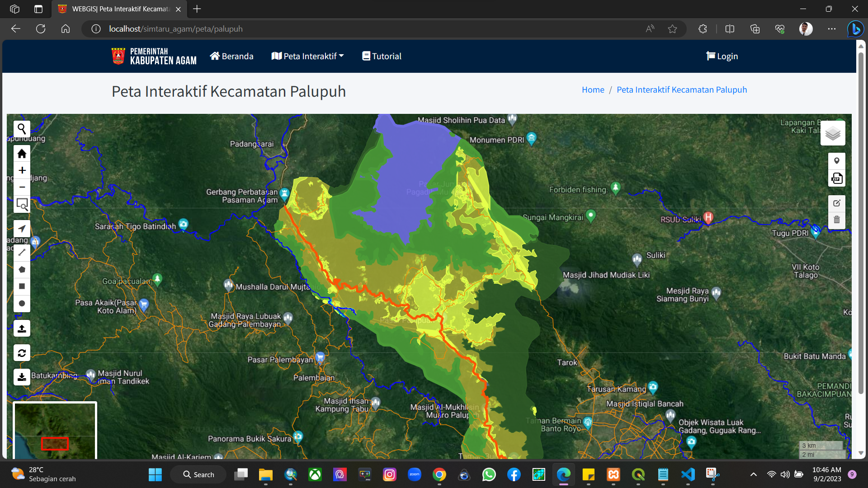Viewport: 868px width, 488px height.
Task: Click Sungai Mangkirai map marker
Action: point(590,216)
